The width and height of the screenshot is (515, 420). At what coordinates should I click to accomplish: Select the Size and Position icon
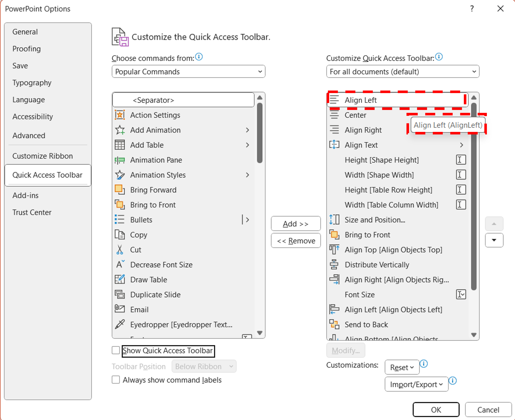(334, 220)
